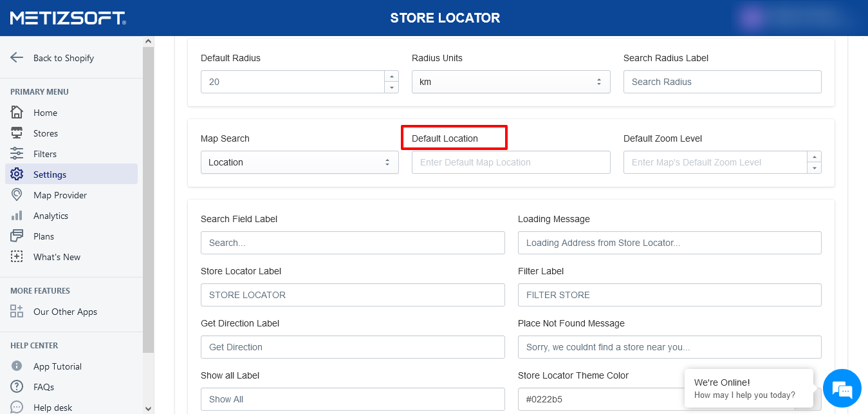
Task: Open the App Tutorial link
Action: (57, 366)
